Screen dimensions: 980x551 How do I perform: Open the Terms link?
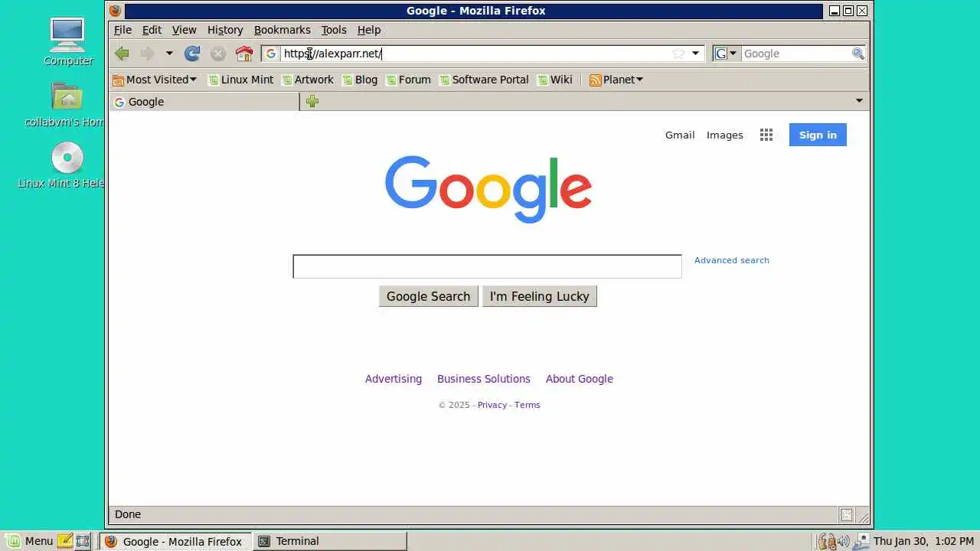528,405
